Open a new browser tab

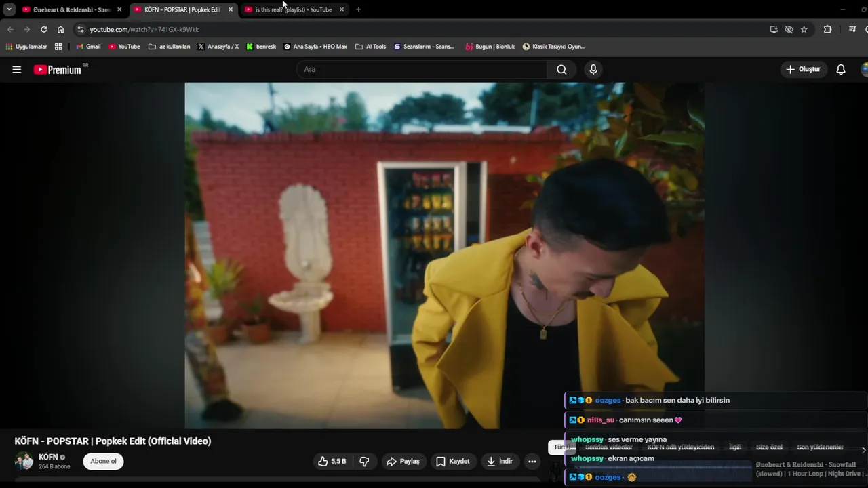(x=358, y=9)
